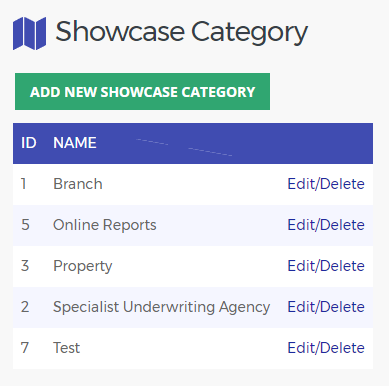Click Add New Showcase Category button
The height and width of the screenshot is (386, 389).
pyautogui.click(x=142, y=92)
